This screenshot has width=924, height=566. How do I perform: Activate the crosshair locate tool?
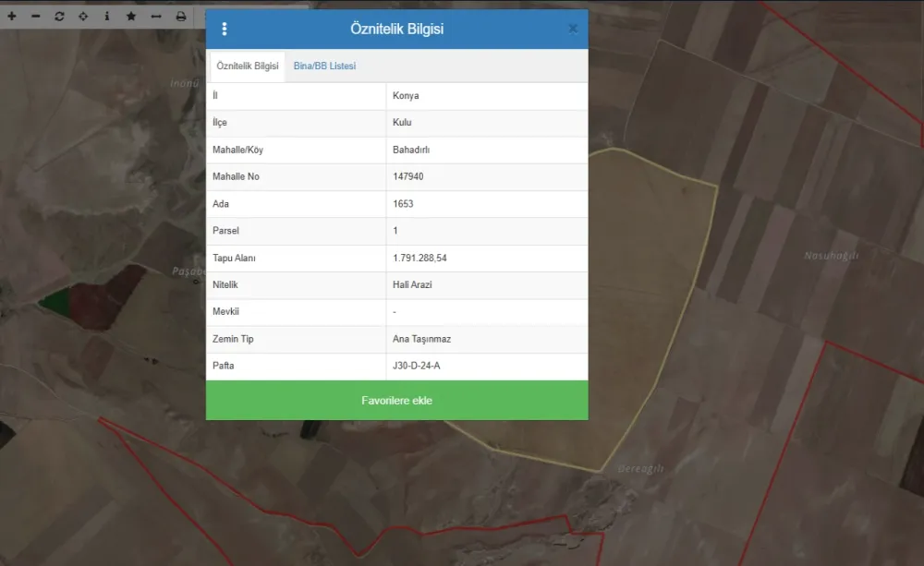tap(83, 17)
